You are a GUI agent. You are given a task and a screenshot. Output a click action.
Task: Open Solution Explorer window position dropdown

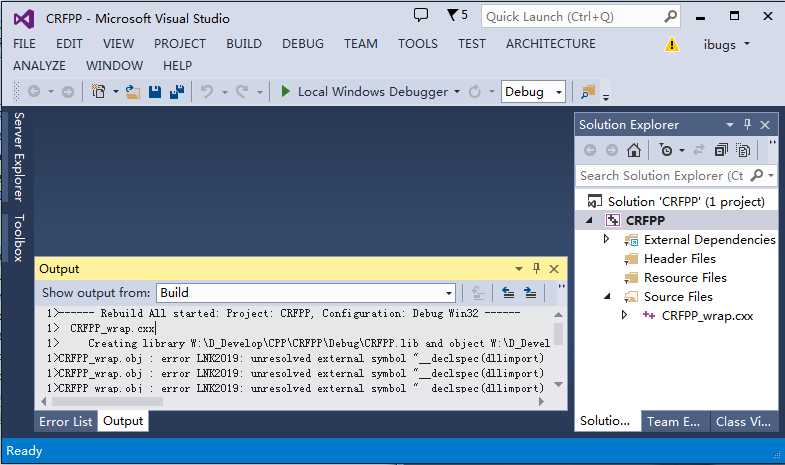tap(729, 125)
